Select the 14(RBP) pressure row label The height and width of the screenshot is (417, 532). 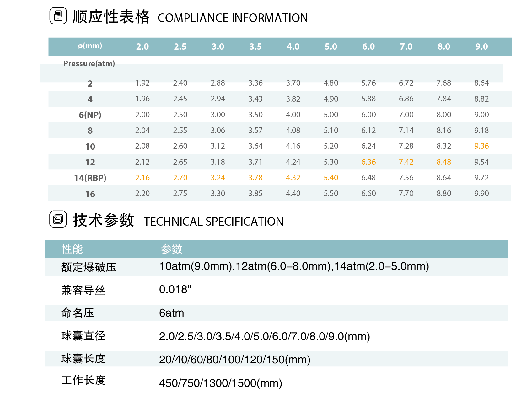(x=90, y=178)
